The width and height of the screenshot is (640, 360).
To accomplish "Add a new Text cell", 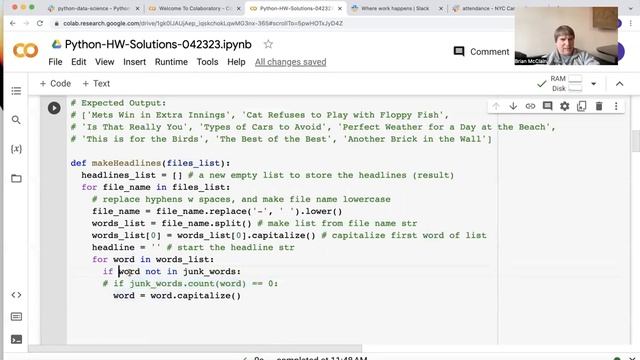I will (x=96, y=84).
